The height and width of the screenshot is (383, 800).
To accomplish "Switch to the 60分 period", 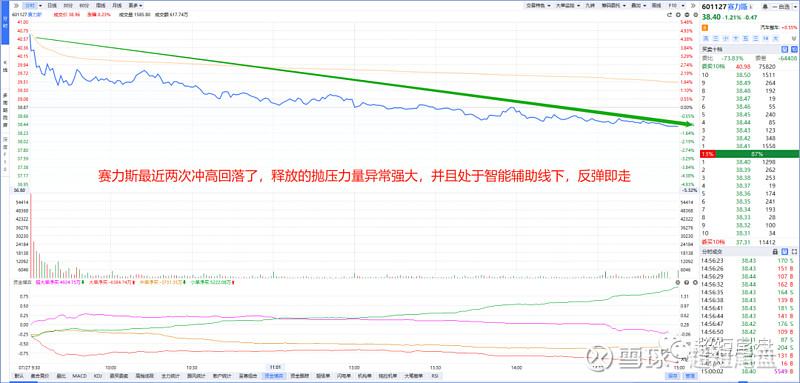I will click(x=84, y=6).
